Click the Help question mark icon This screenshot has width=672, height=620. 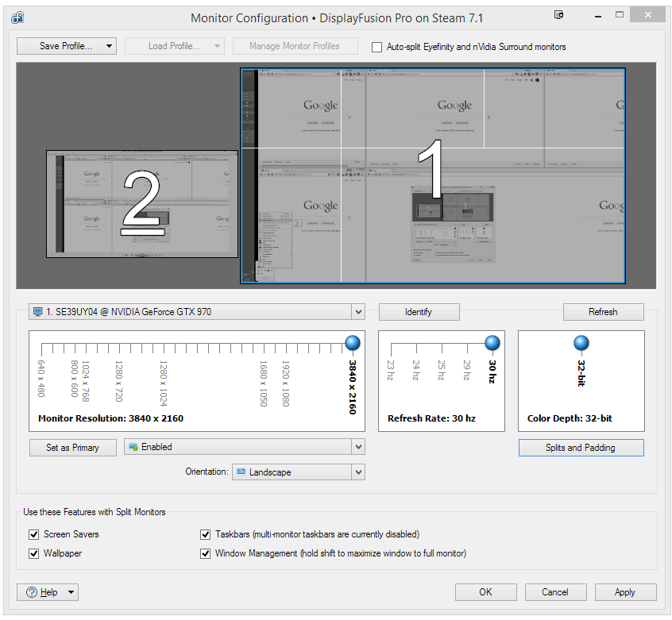point(33,592)
